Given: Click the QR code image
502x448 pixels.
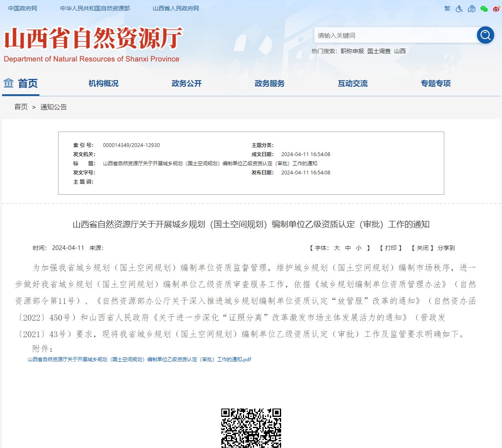Looking at the screenshot, I should click(251, 428).
